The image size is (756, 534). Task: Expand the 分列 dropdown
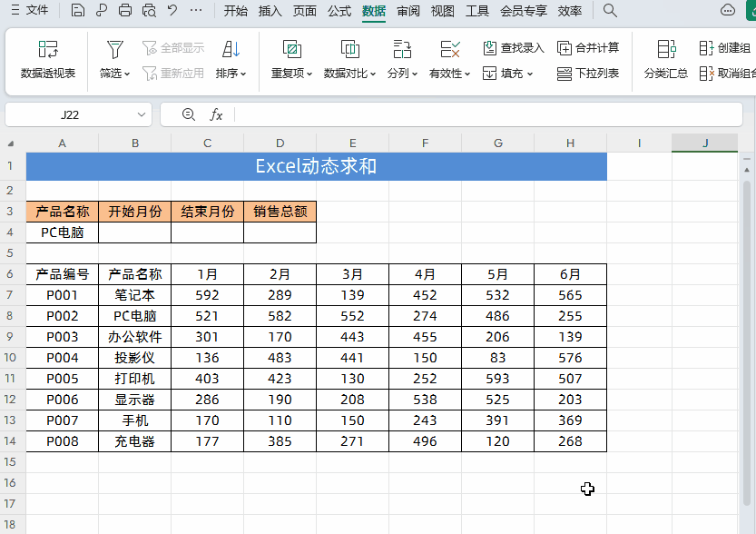coord(415,74)
